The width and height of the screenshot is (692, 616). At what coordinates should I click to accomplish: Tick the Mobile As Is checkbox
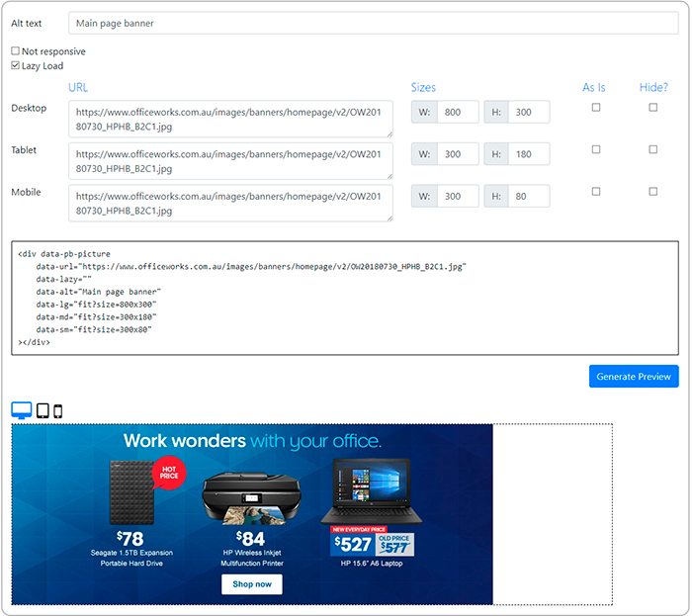tap(596, 191)
